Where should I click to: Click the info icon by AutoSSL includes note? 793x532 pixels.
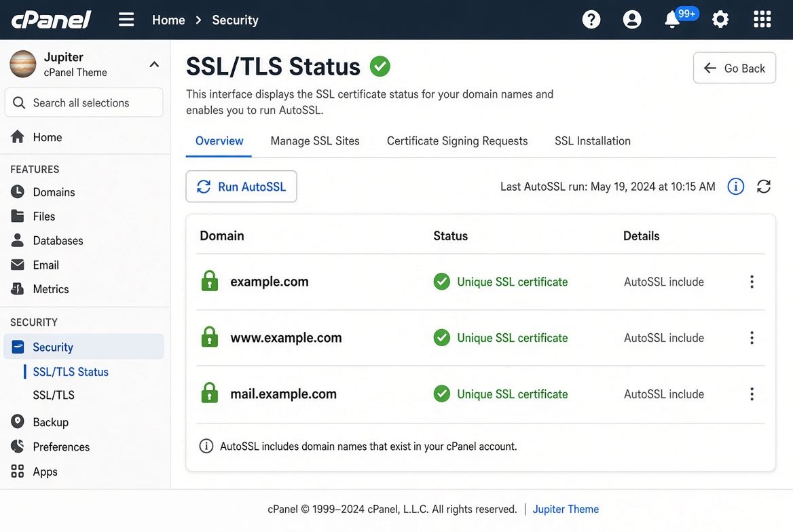[206, 446]
